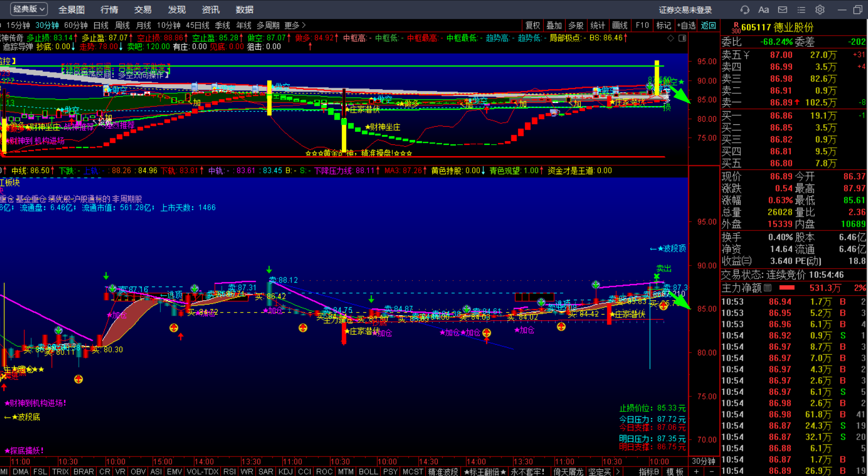This screenshot has height=476, width=868.
Task: Zoom in the chart with plus button
Action: (x=696, y=471)
